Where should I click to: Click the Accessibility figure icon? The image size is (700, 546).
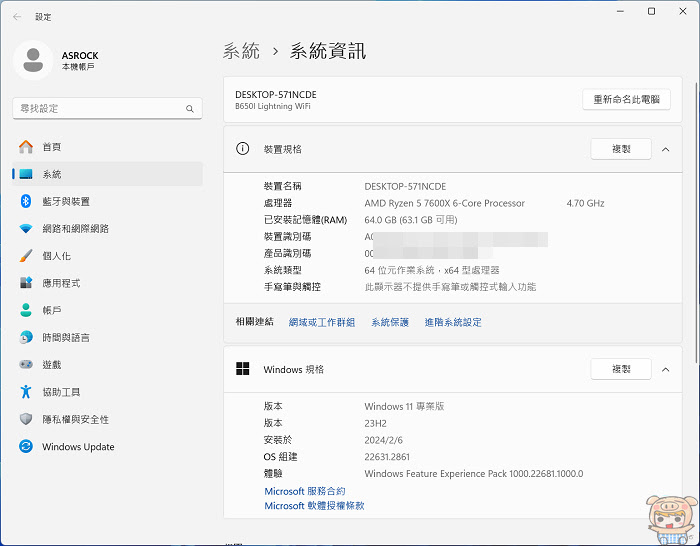coord(26,392)
